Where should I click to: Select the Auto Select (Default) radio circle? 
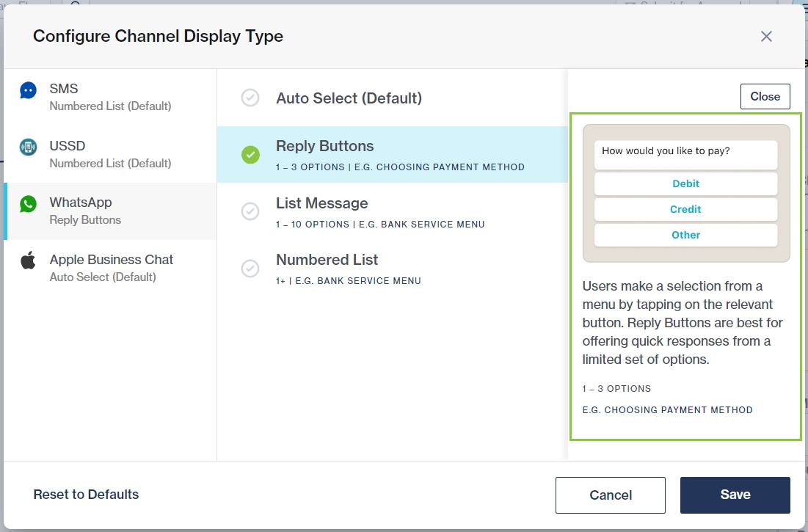click(250, 98)
